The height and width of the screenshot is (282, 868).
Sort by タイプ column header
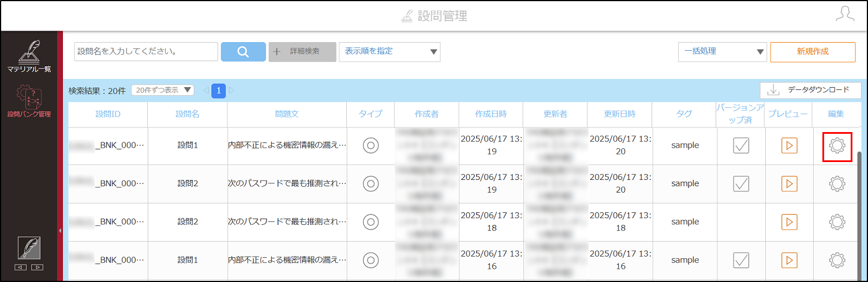coord(371,114)
